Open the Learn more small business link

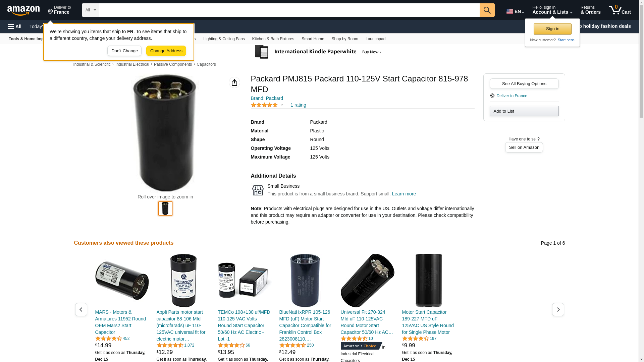pos(404,194)
